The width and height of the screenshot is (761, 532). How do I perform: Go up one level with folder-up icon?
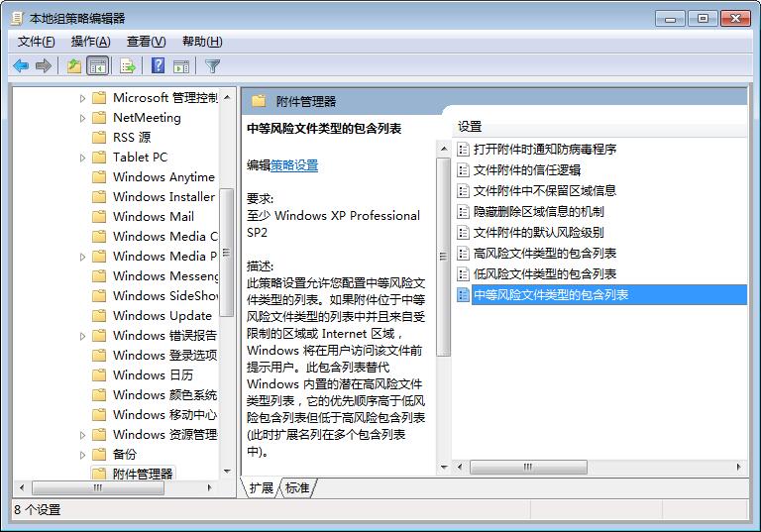(x=73, y=66)
